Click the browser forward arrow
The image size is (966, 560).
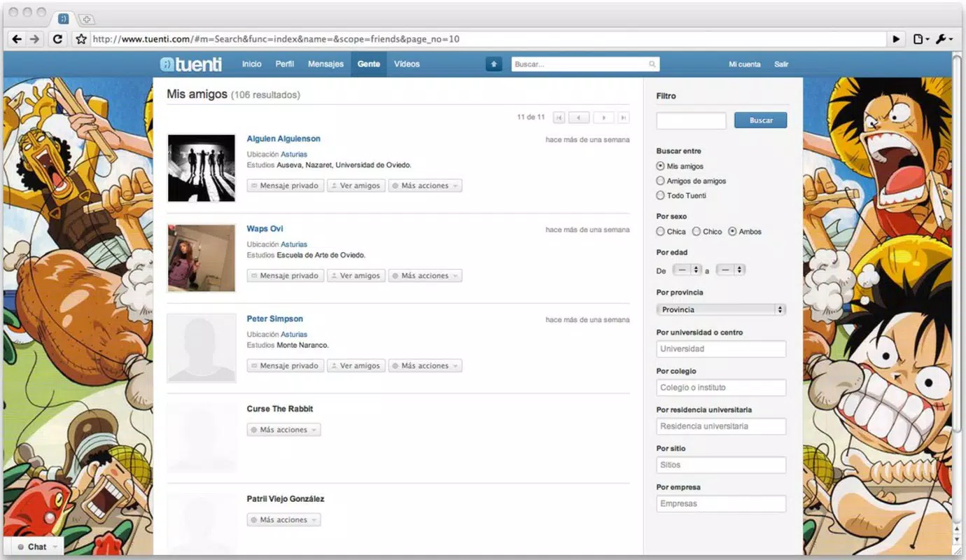click(35, 39)
